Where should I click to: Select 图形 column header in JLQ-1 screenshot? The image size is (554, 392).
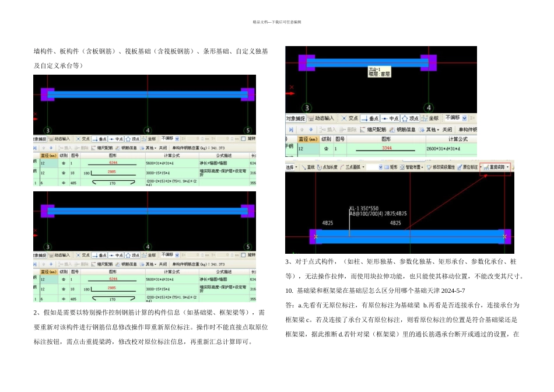pos(386,139)
